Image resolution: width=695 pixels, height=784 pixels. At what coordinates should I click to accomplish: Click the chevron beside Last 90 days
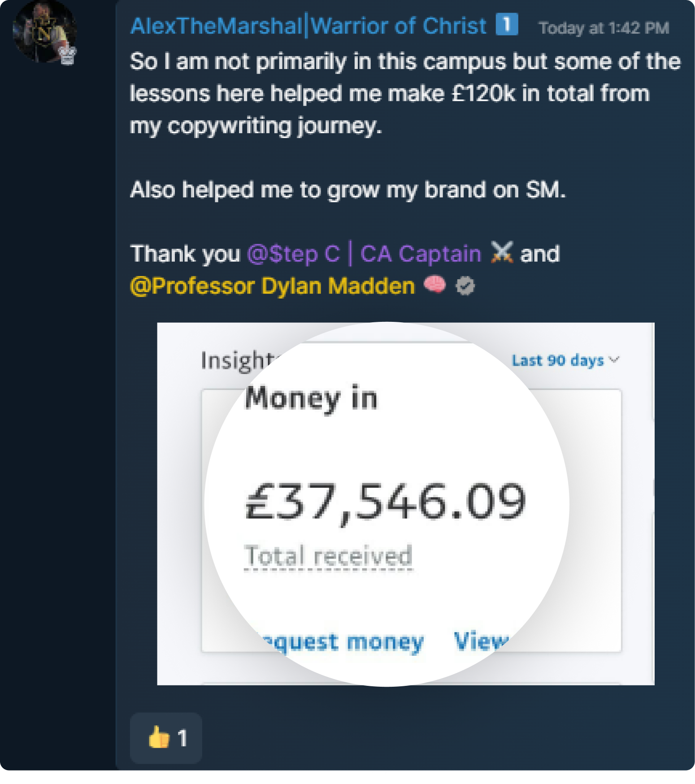tap(615, 360)
